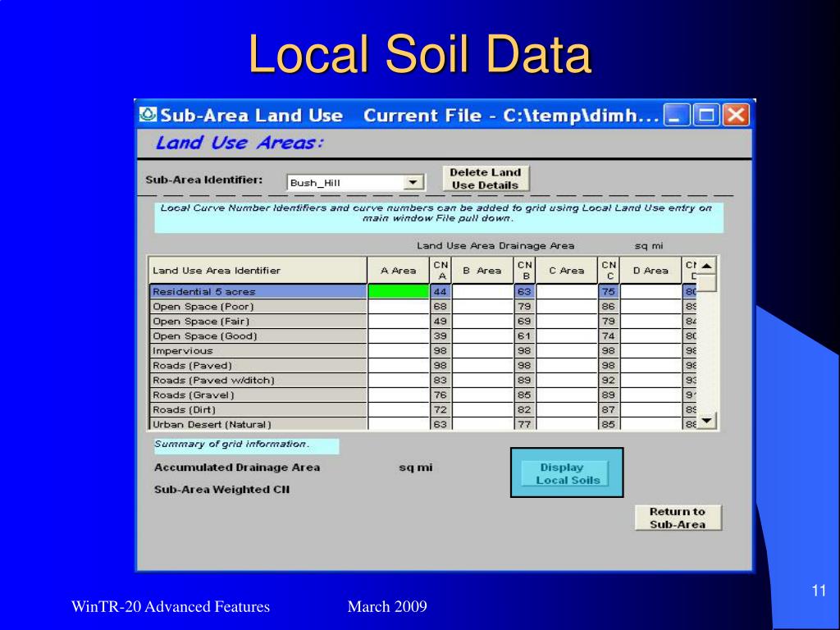Maximize the Sub-Area Land Use window
The height and width of the screenshot is (630, 840).
click(x=705, y=115)
